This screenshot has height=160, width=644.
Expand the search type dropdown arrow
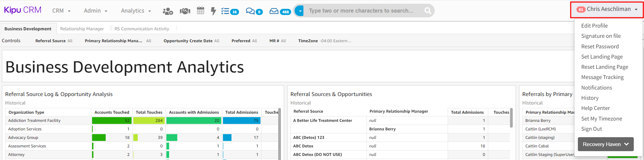pos(299,11)
